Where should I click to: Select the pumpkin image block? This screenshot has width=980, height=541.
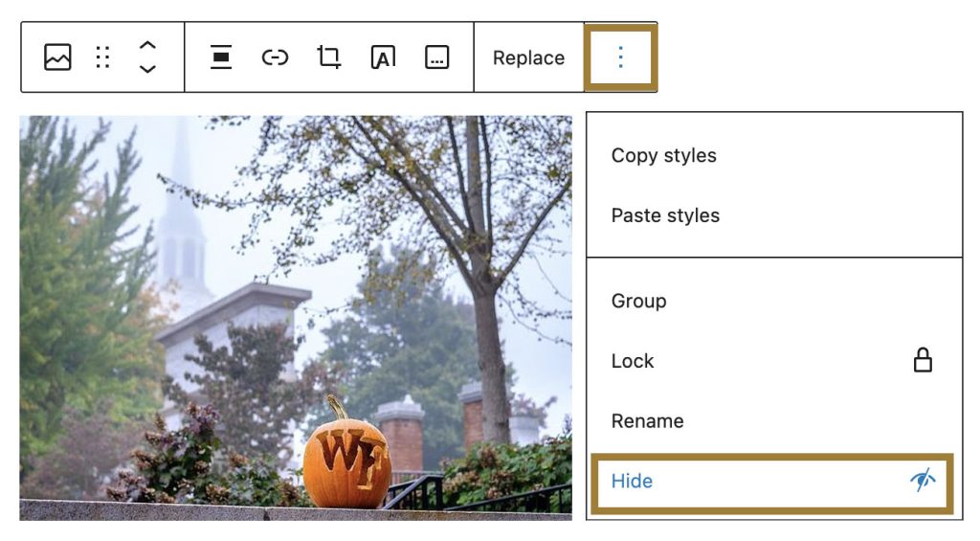296,318
